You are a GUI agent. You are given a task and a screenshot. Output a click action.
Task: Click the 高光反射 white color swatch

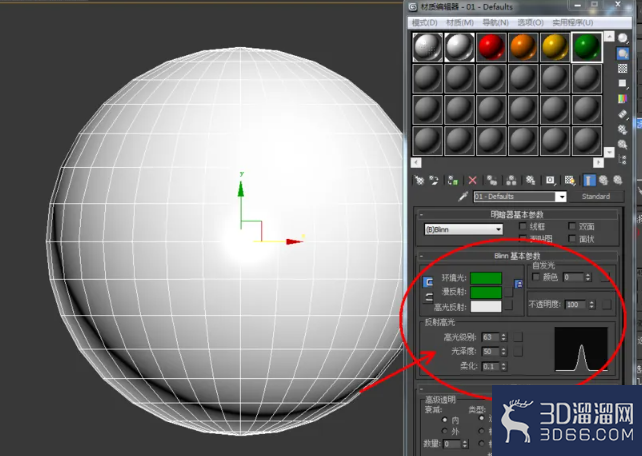[x=486, y=306]
